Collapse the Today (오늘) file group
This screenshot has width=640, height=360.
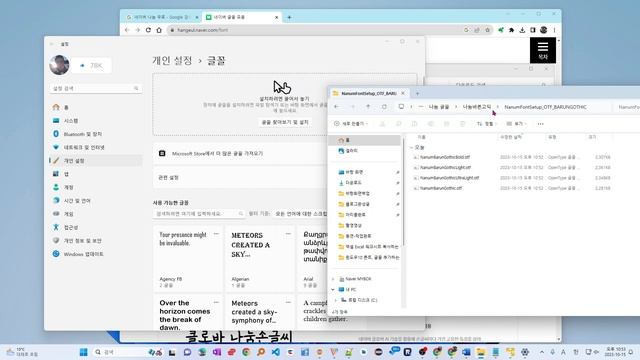(412, 147)
